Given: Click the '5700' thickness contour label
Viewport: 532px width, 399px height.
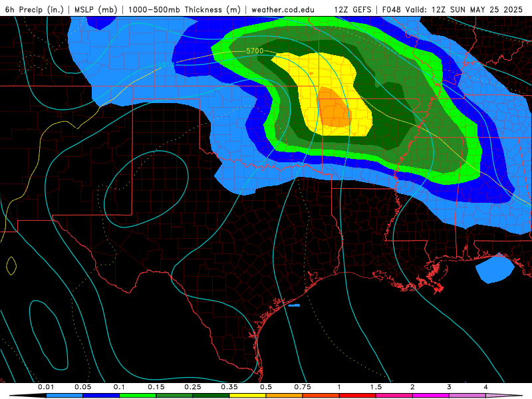Looking at the screenshot, I should (x=255, y=51).
